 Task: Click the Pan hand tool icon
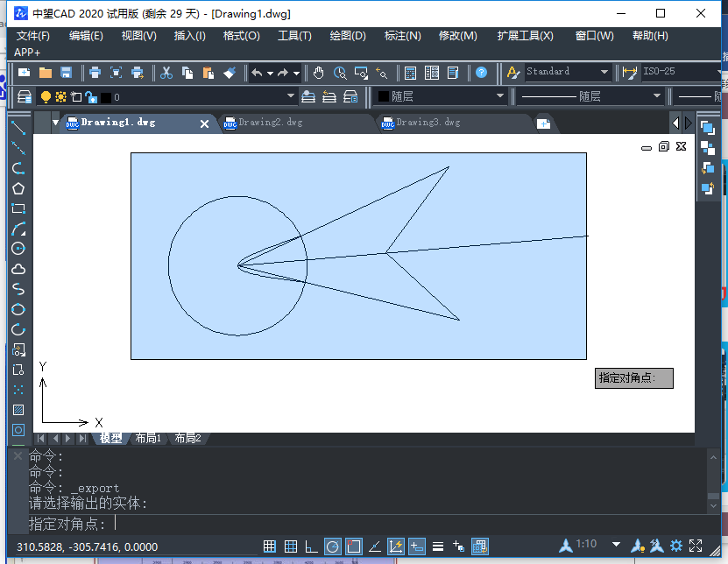319,73
